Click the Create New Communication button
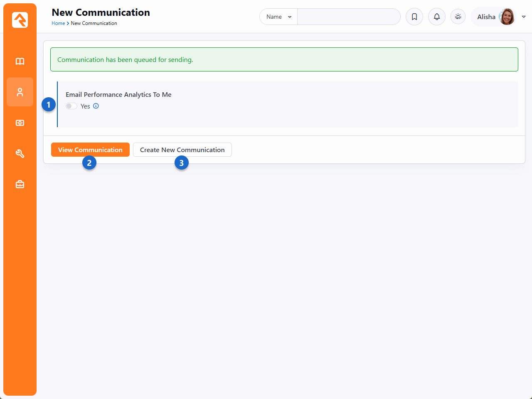Viewport: 532px width, 399px height. 182,150
